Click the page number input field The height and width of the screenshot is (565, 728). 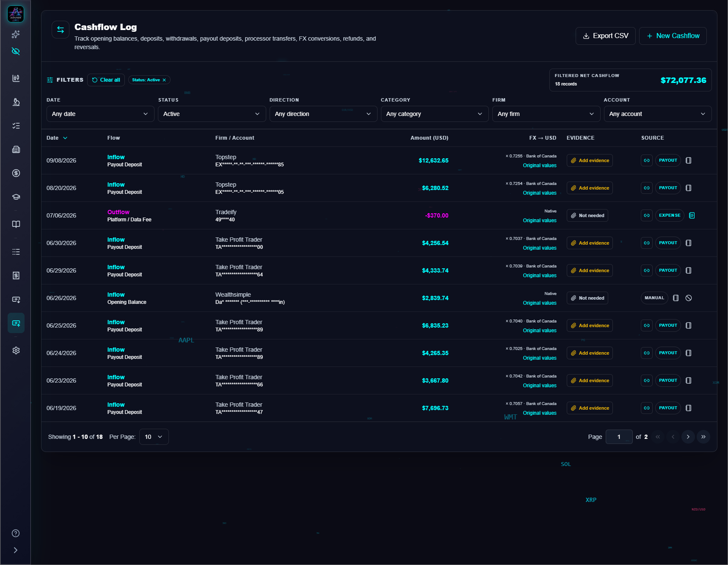pyautogui.click(x=619, y=437)
